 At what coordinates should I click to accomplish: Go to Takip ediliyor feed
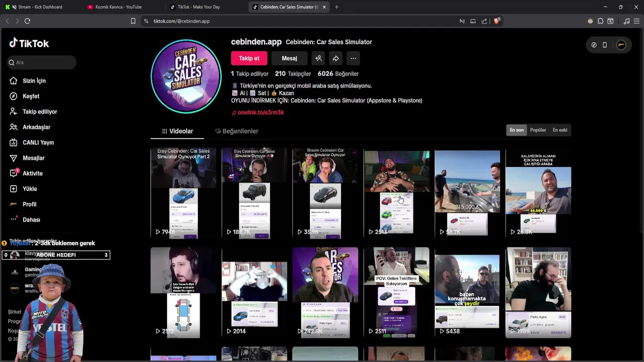(x=33, y=112)
